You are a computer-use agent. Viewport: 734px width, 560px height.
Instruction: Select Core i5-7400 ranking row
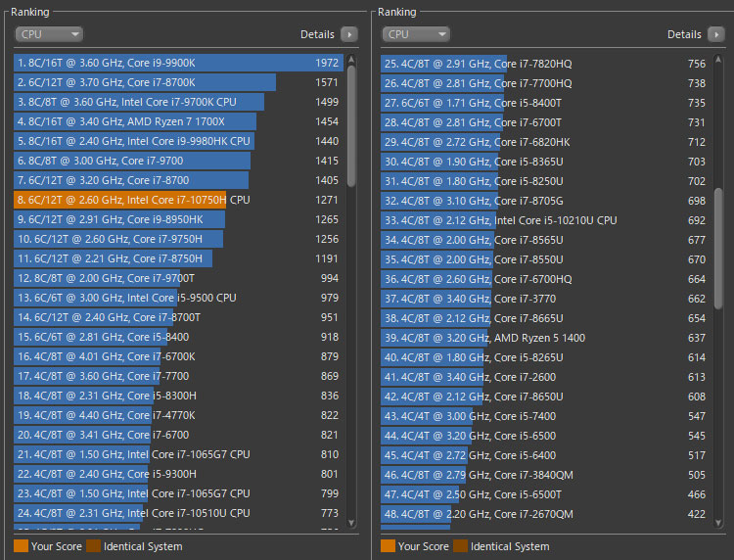point(546,416)
